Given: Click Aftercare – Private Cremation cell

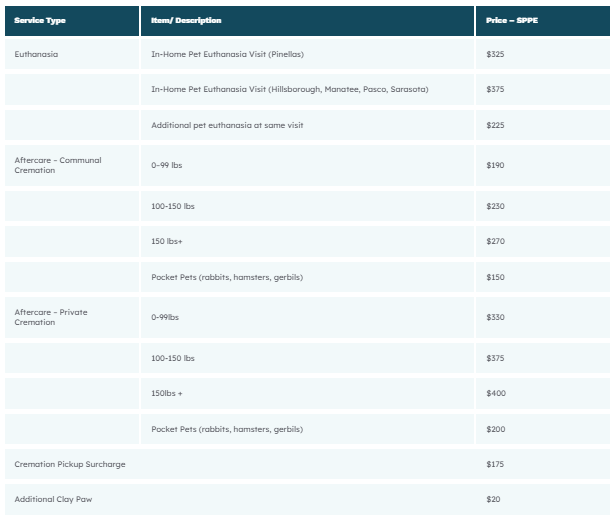Looking at the screenshot, I should click(51, 317).
